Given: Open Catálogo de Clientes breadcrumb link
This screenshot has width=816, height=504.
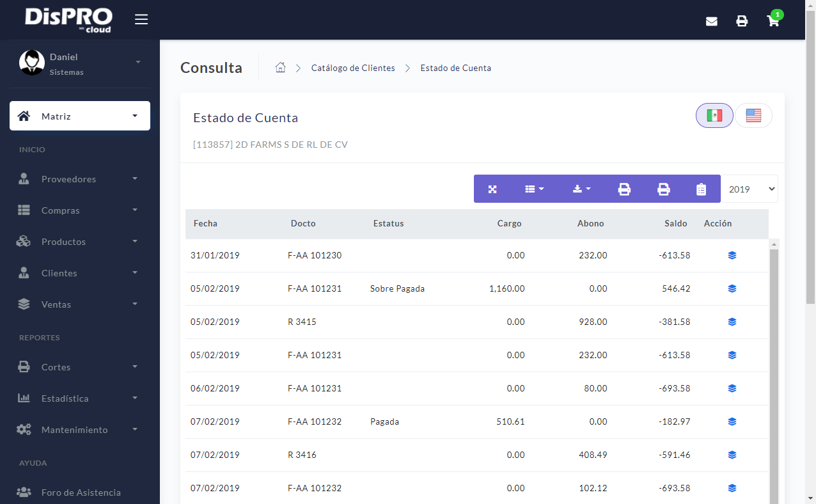Looking at the screenshot, I should tap(353, 68).
